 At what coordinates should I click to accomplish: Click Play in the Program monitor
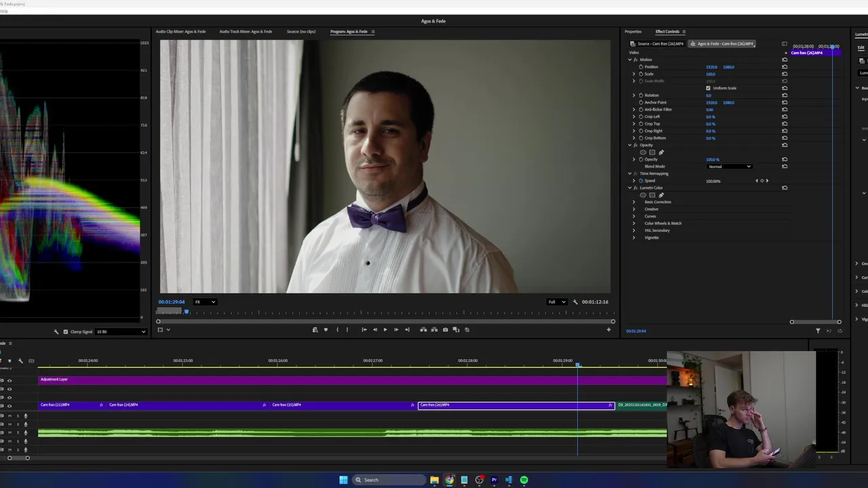pos(385,330)
